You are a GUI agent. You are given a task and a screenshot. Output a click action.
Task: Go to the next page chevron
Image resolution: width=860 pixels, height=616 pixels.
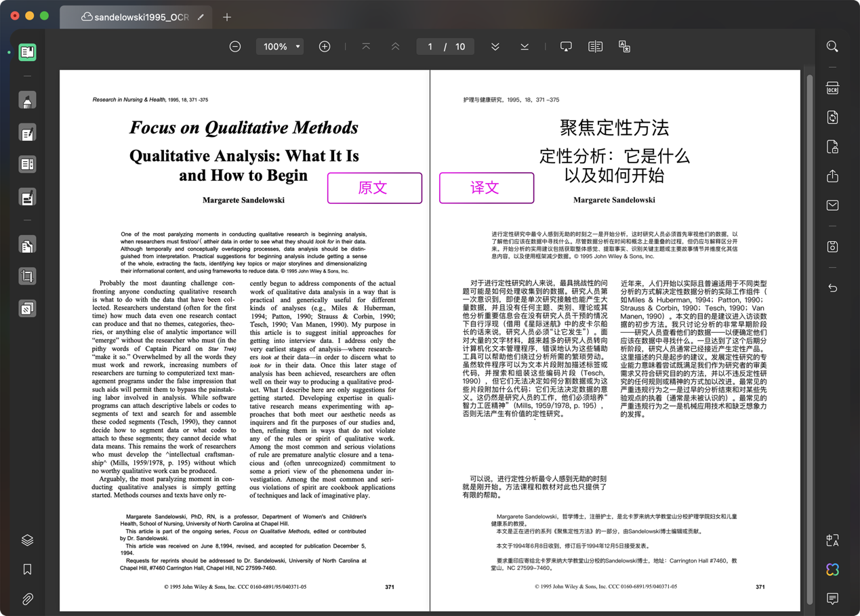(495, 47)
